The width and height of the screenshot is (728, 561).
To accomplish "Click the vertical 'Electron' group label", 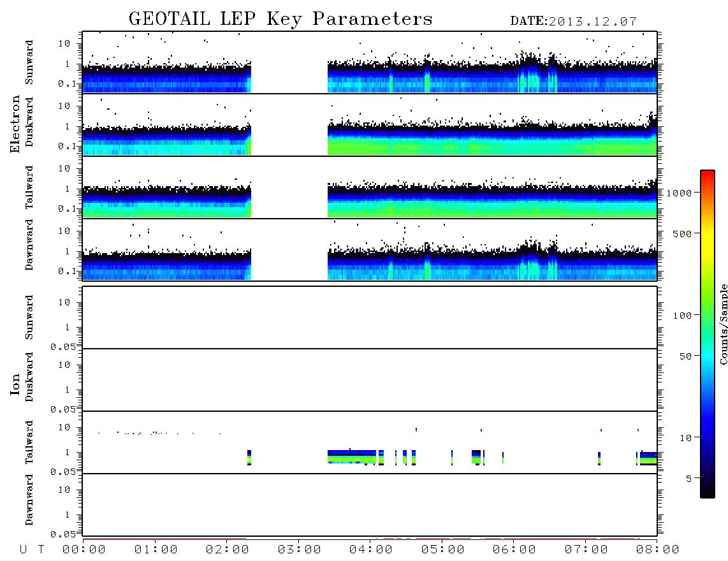I will [x=15, y=124].
